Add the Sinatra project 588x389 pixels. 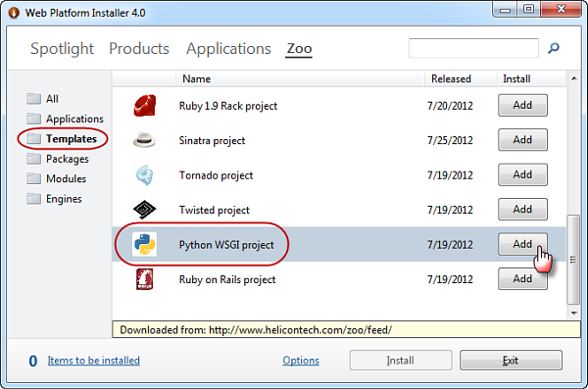tap(522, 140)
